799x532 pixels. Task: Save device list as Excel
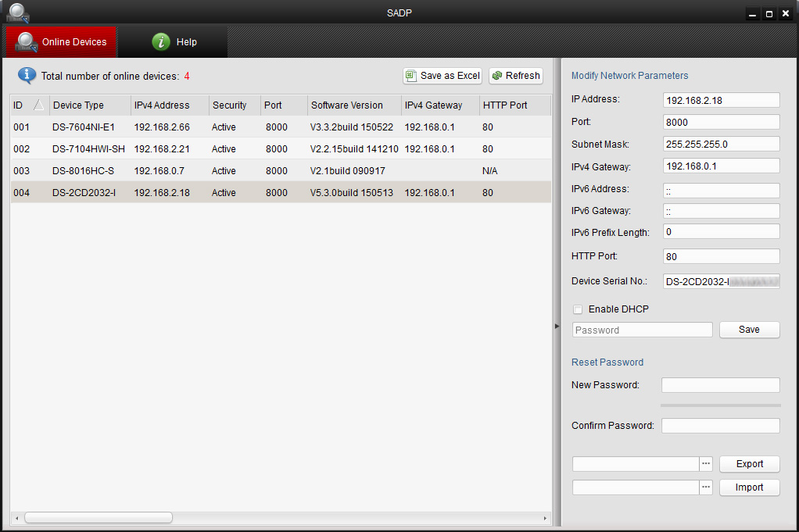pos(442,76)
